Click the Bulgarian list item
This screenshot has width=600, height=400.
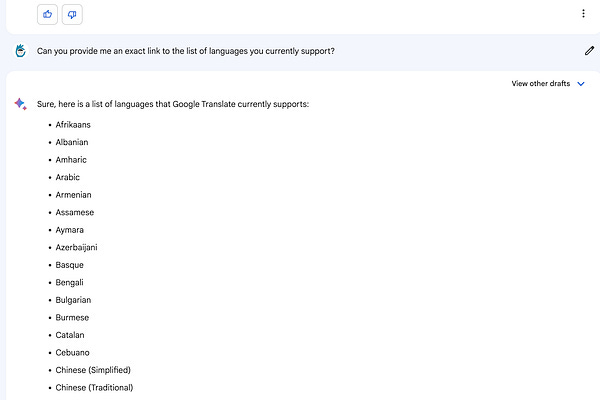click(73, 300)
